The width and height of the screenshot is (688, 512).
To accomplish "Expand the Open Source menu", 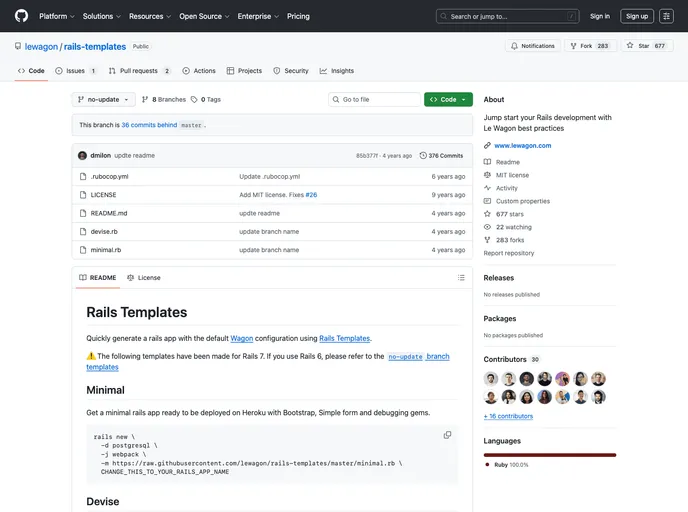I will 204,16.
